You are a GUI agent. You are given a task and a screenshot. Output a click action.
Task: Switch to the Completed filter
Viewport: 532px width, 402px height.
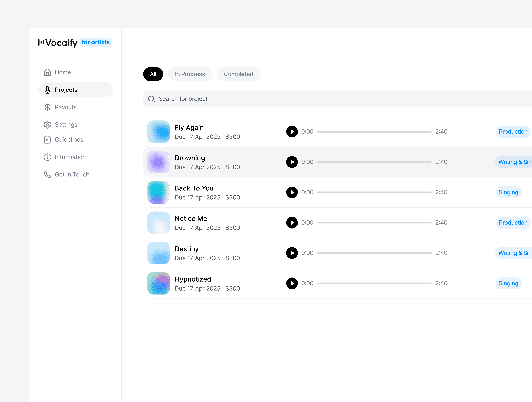click(x=238, y=74)
